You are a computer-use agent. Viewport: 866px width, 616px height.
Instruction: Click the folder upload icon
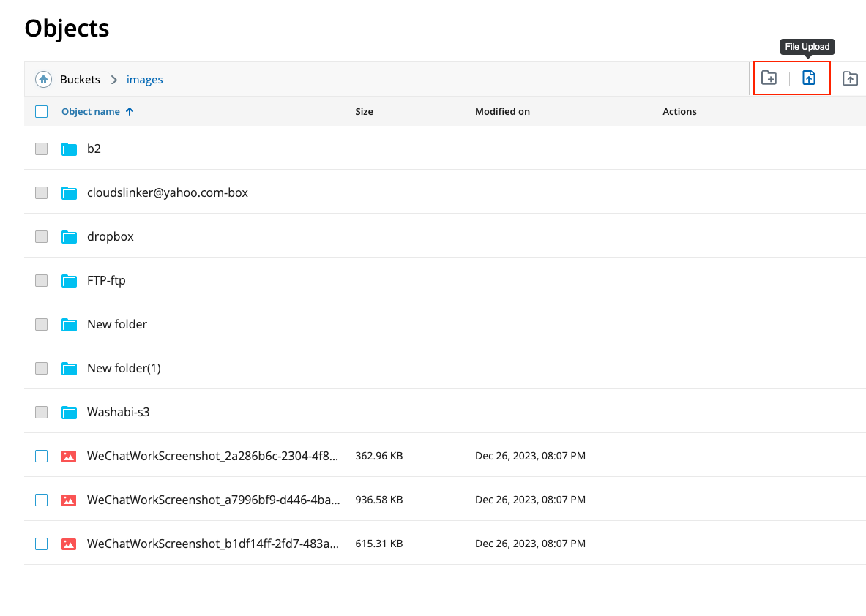tap(850, 78)
